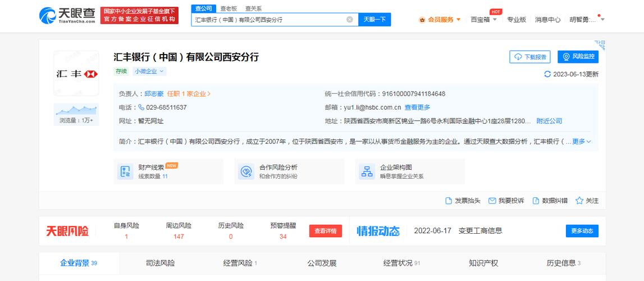Open 任职 1 家企业 link
The image size is (644, 281).
(x=189, y=94)
